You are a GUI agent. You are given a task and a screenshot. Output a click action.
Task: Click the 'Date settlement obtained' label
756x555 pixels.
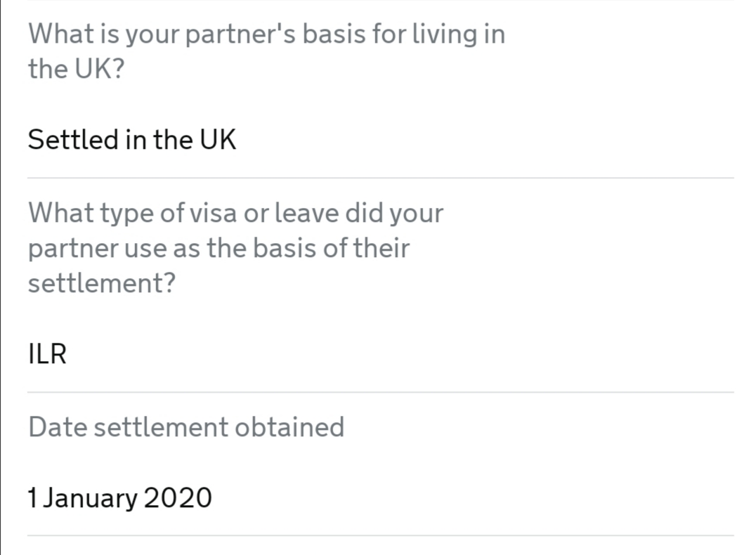point(186,427)
